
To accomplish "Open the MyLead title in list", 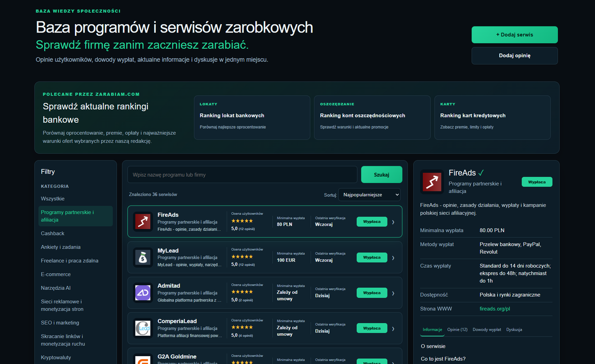I will tap(168, 251).
